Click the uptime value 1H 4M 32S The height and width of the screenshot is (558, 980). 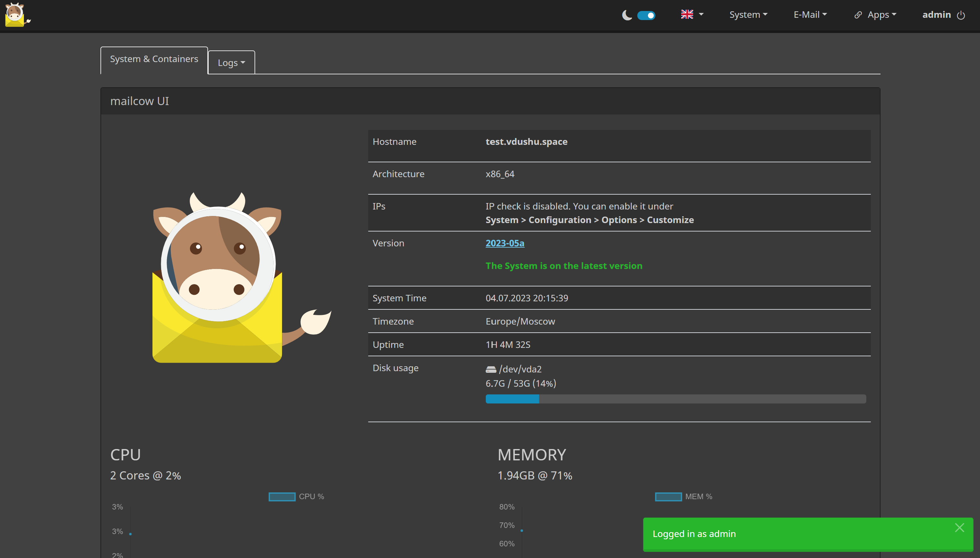pos(508,345)
